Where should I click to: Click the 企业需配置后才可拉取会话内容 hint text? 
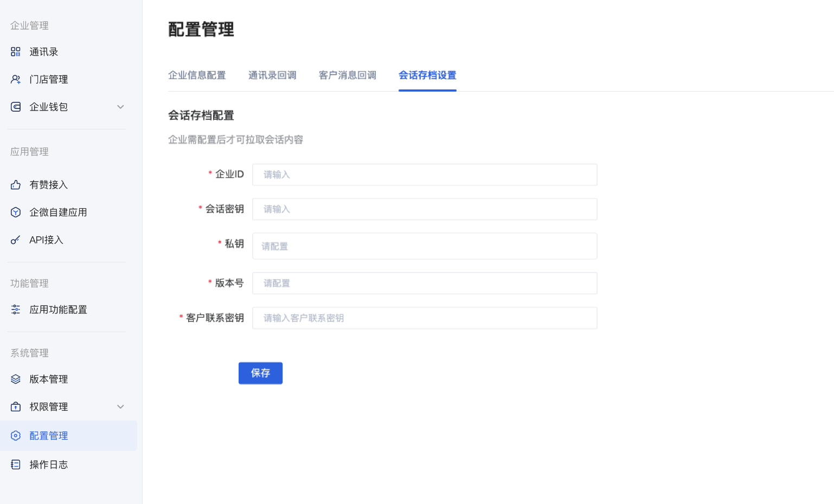[x=235, y=140]
